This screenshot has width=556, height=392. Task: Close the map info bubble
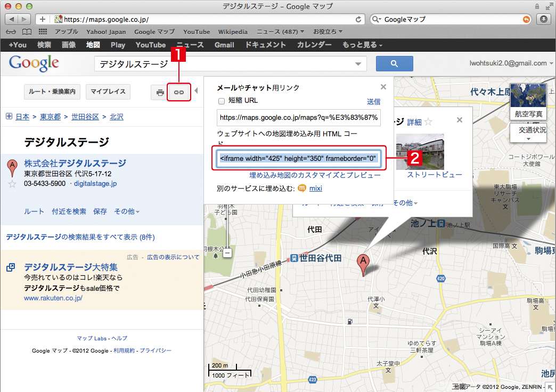(x=460, y=120)
